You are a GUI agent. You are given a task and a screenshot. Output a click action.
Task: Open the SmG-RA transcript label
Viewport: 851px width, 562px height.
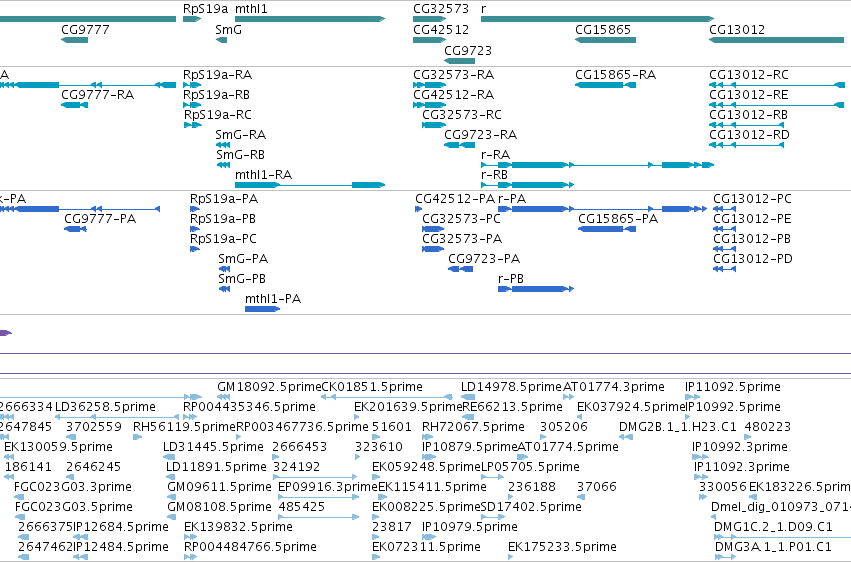(x=240, y=135)
